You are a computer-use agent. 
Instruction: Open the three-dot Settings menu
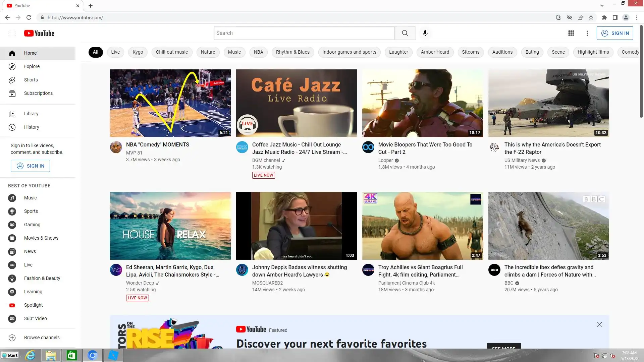[587, 33]
